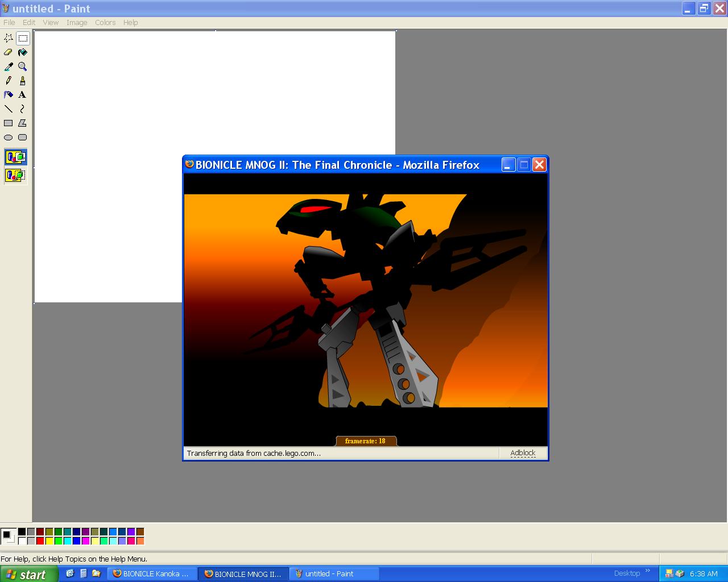Image resolution: width=728 pixels, height=582 pixels.
Task: Pick the bright green color swatch
Action: coord(58,541)
